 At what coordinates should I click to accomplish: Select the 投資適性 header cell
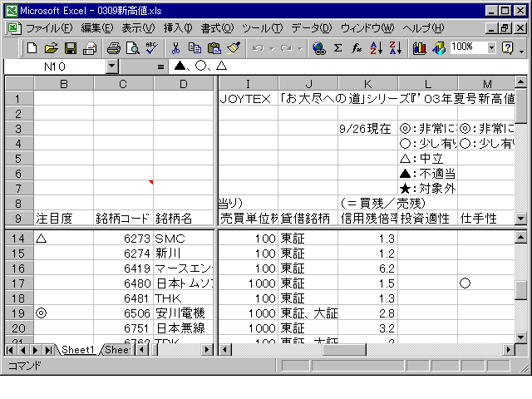[427, 218]
